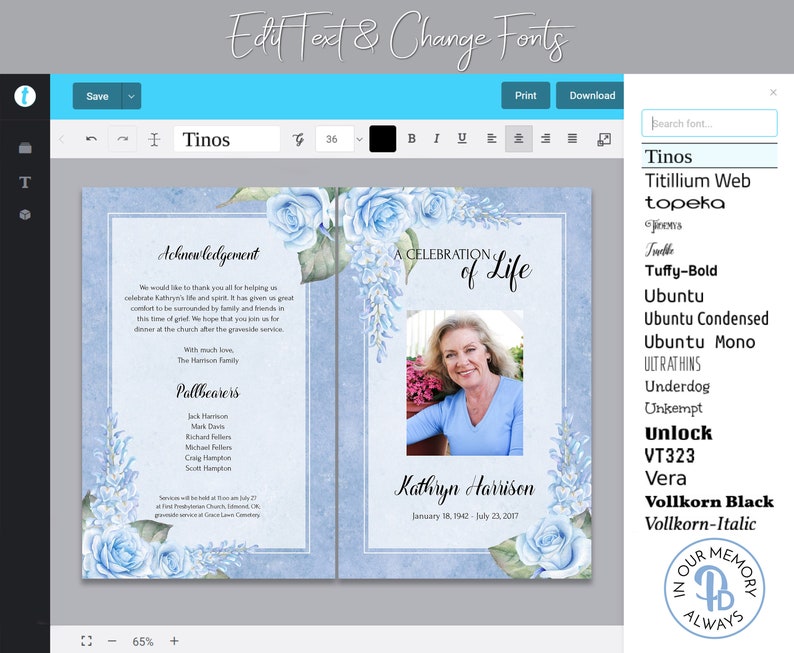Toggle bold formatting
The width and height of the screenshot is (794, 653).
click(x=412, y=139)
